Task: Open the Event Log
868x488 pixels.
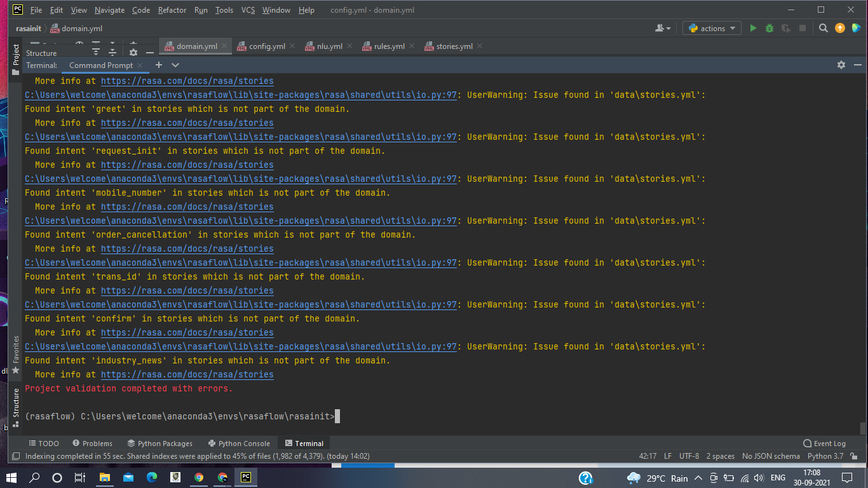Action: coord(825,444)
